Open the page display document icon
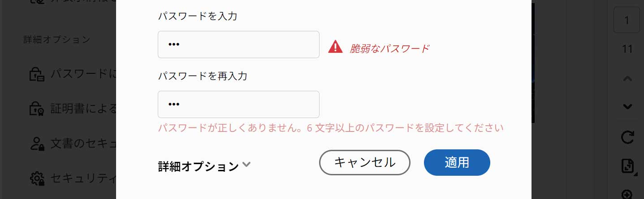644x199 pixels. click(x=628, y=166)
